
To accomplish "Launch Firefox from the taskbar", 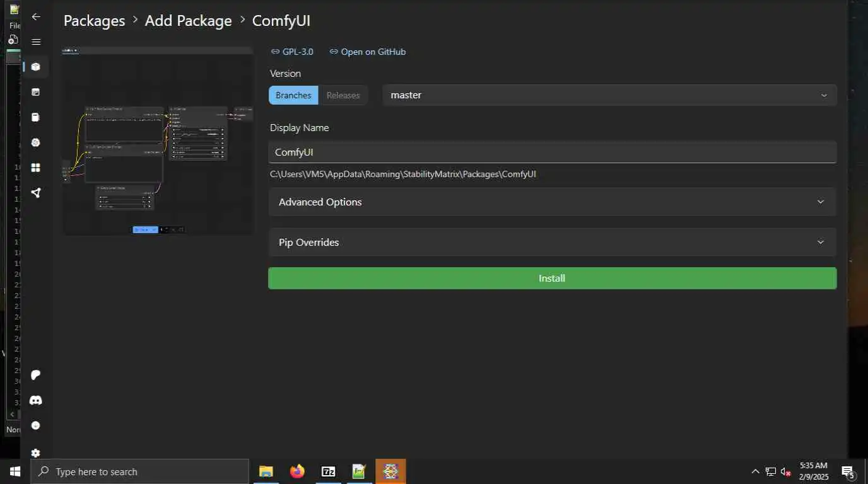I will (x=297, y=471).
